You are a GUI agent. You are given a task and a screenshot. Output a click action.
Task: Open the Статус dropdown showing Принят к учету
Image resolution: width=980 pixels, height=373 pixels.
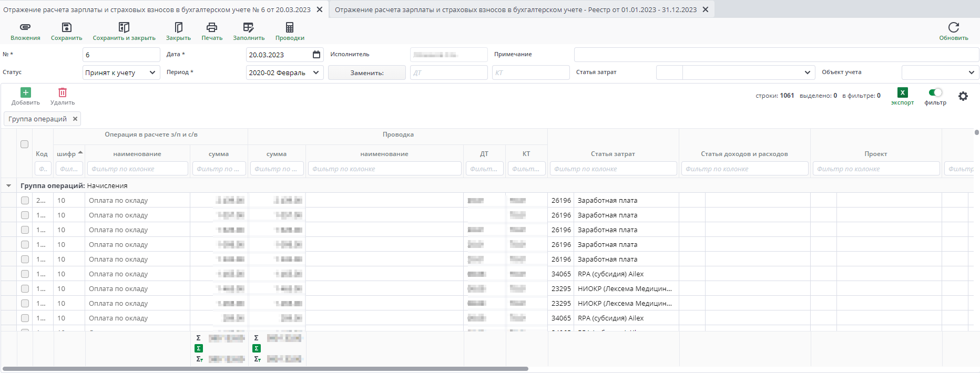point(121,72)
